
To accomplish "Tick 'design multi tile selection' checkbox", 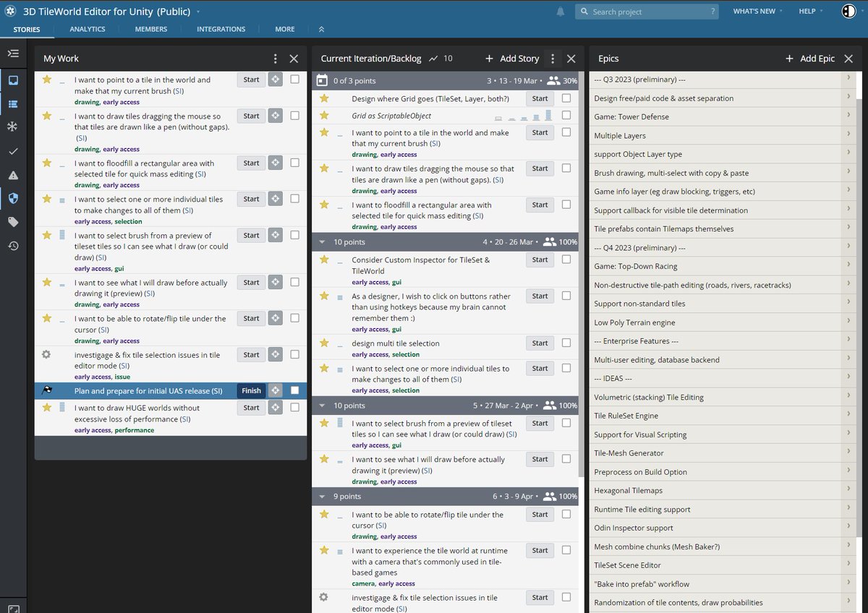I will pos(566,343).
